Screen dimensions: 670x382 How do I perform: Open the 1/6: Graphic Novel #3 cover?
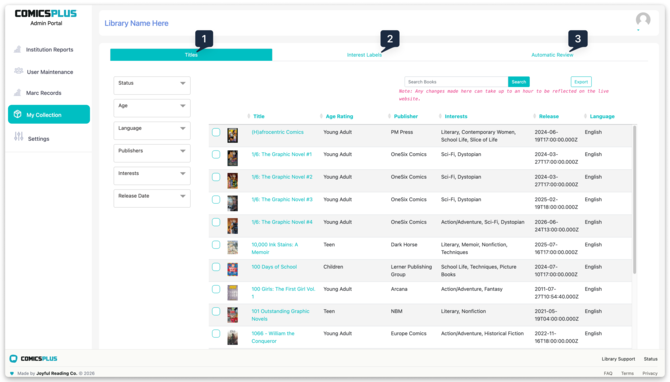232,203
